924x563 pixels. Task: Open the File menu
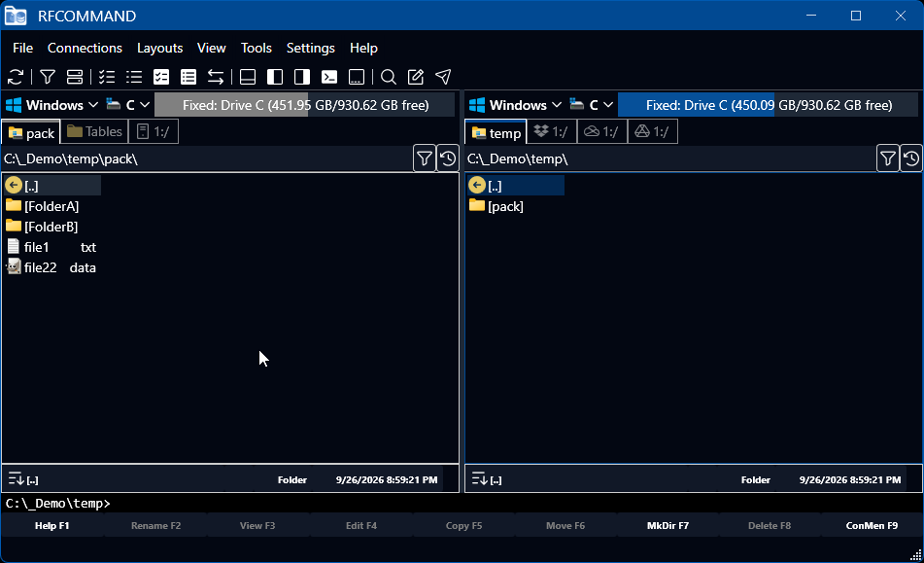23,48
